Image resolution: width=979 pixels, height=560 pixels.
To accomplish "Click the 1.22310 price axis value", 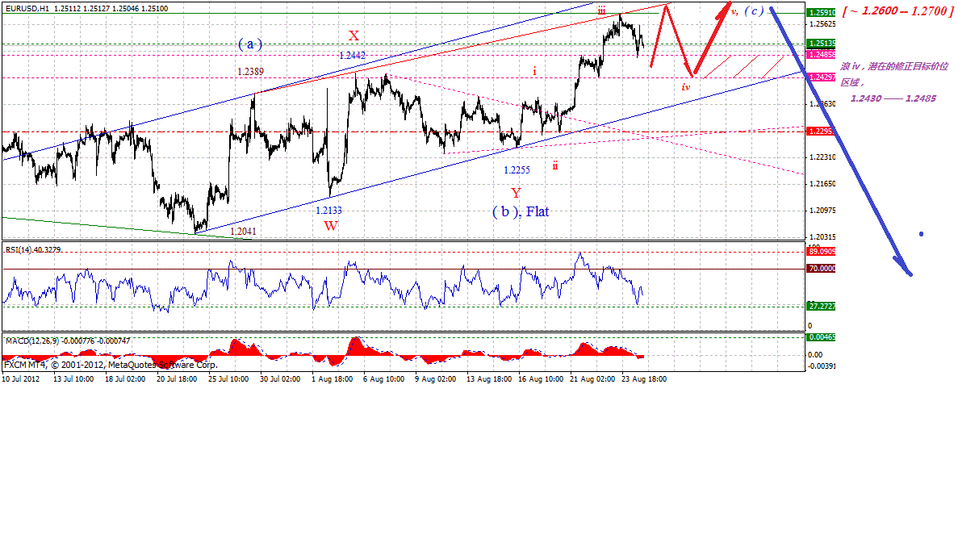I will pyautogui.click(x=822, y=158).
